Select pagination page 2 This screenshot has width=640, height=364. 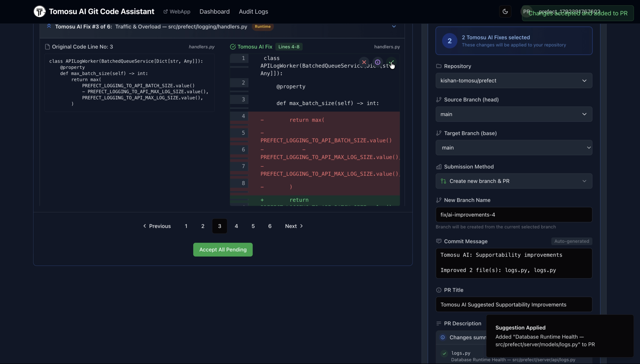(203, 226)
